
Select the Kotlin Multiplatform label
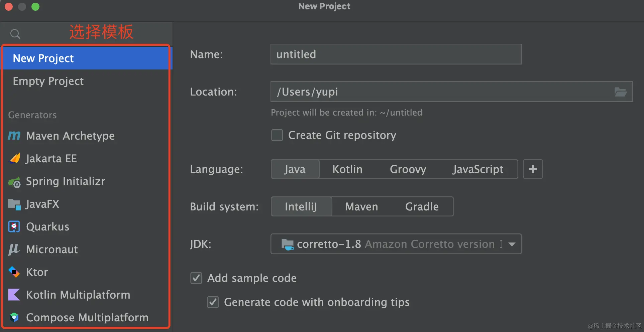(x=78, y=295)
